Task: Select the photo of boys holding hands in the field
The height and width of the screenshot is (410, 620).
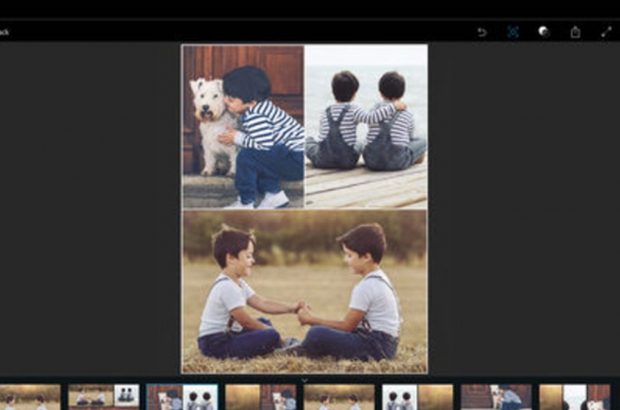Action: 304,290
